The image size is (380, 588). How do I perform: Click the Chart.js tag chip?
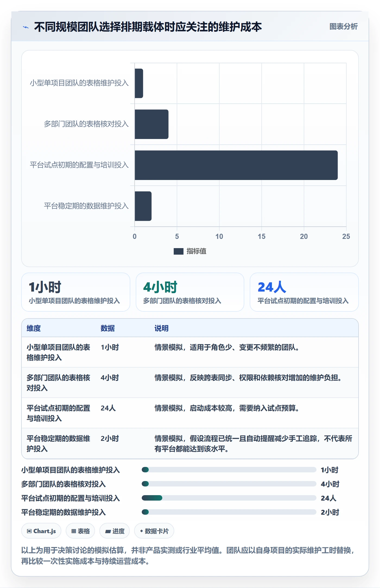pyautogui.click(x=41, y=531)
